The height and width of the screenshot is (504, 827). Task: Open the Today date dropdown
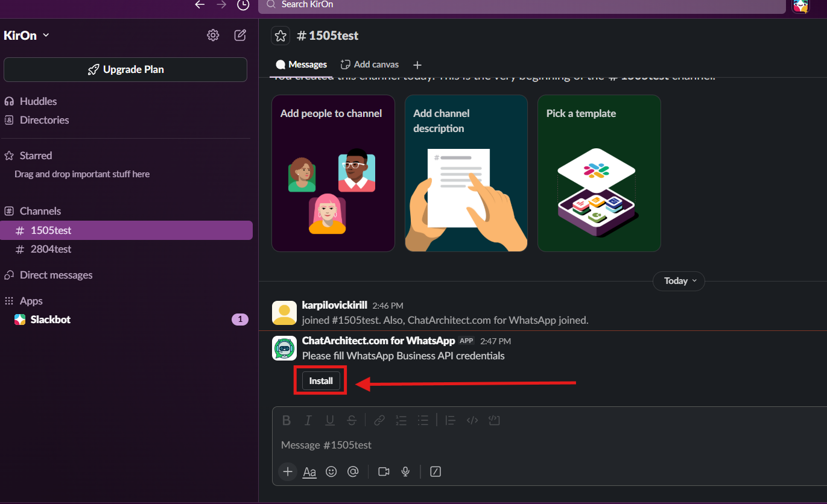click(679, 281)
